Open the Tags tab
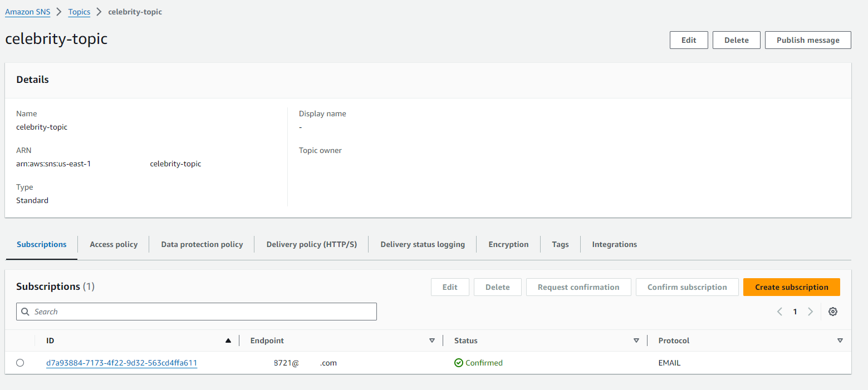This screenshot has height=390, width=868. [x=560, y=244]
